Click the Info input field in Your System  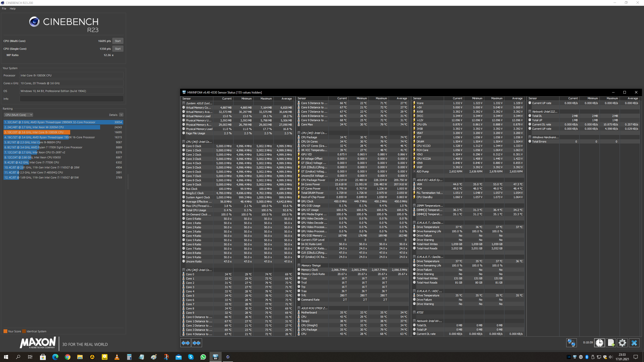point(71,99)
